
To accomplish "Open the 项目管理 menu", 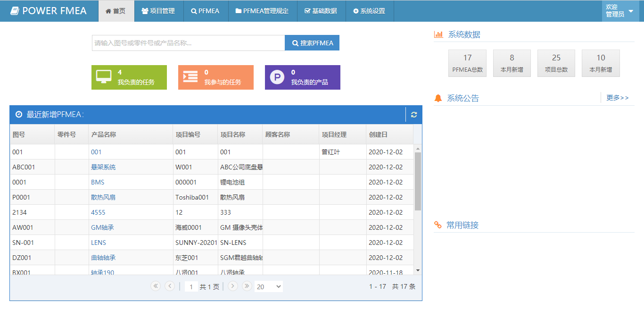I will point(158,11).
